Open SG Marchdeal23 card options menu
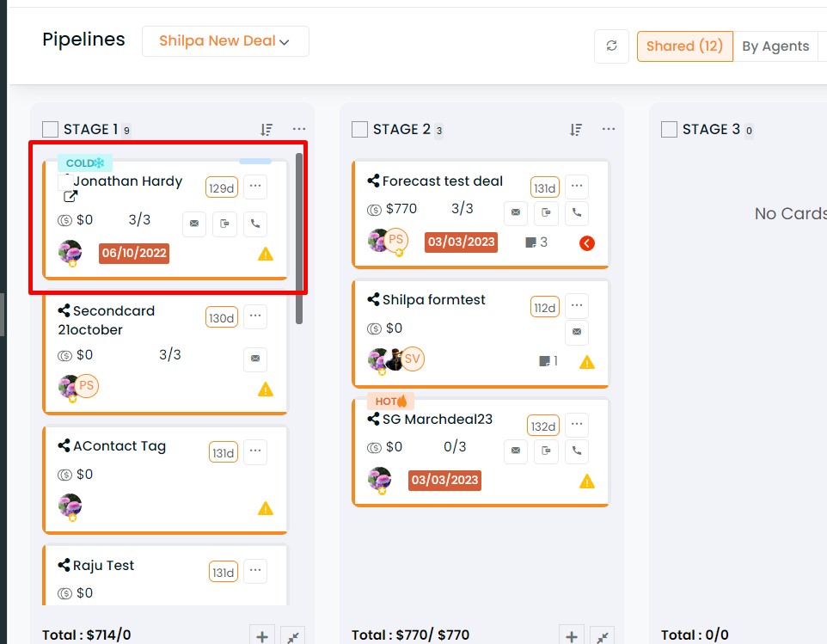This screenshot has width=827, height=644. pos(577,424)
